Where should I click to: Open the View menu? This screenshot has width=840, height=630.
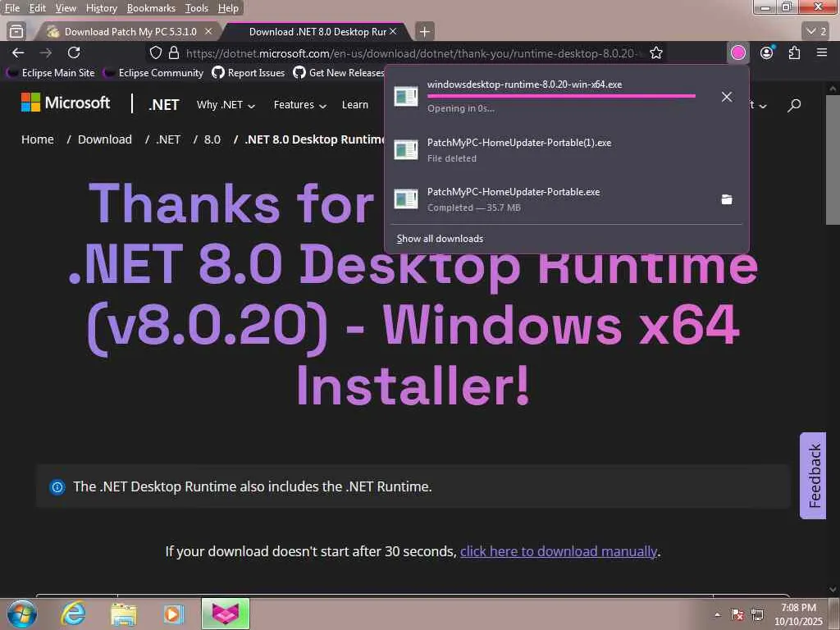tap(66, 8)
